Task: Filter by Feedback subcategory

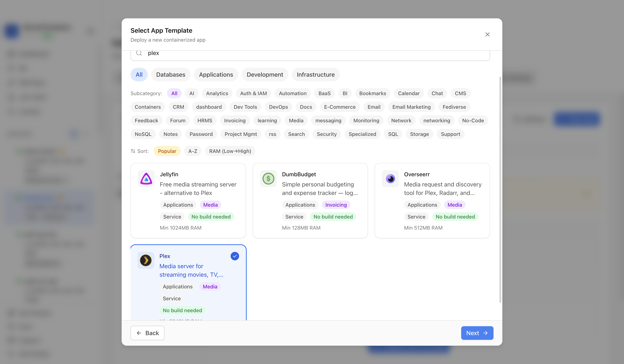Action: point(146,120)
